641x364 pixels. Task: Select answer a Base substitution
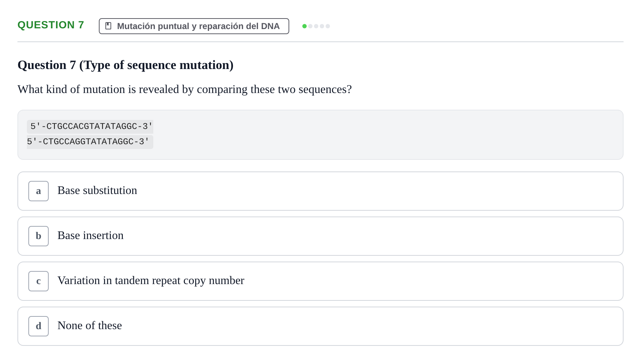pos(320,191)
